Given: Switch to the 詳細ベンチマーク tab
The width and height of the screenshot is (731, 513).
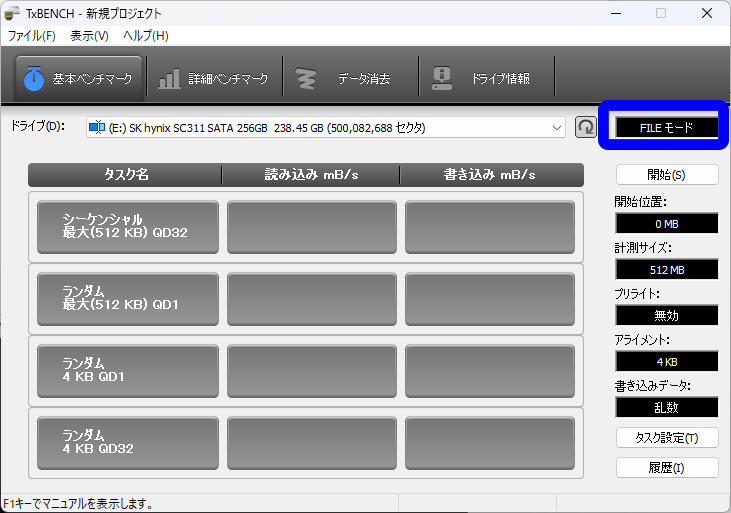Looking at the screenshot, I should tap(215, 78).
